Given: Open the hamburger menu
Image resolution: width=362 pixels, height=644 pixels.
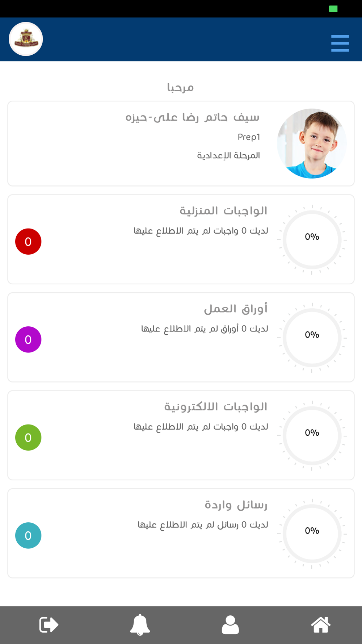Looking at the screenshot, I should 340,43.
